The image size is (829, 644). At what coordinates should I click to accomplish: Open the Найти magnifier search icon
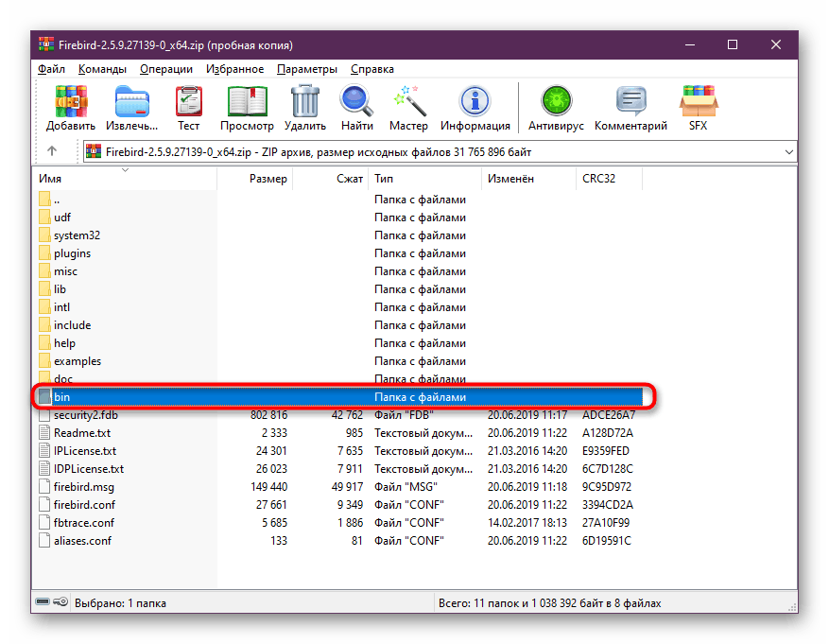coord(357,101)
